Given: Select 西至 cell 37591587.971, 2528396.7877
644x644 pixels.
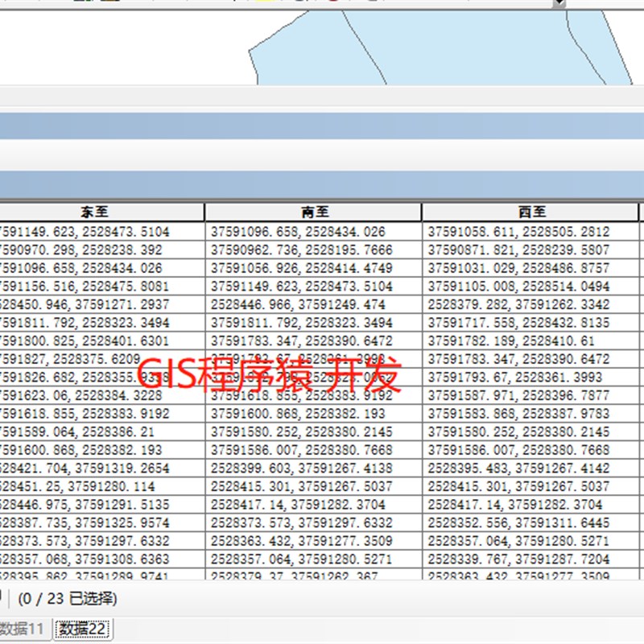Looking at the screenshot, I should tap(530, 395).
